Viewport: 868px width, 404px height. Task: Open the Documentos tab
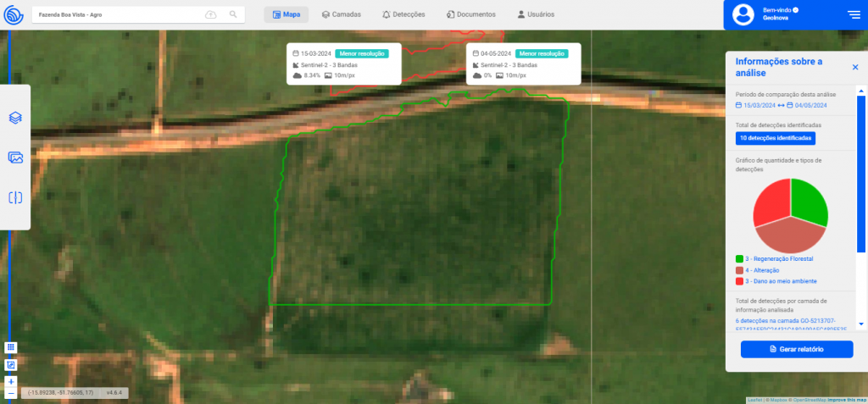(x=471, y=14)
